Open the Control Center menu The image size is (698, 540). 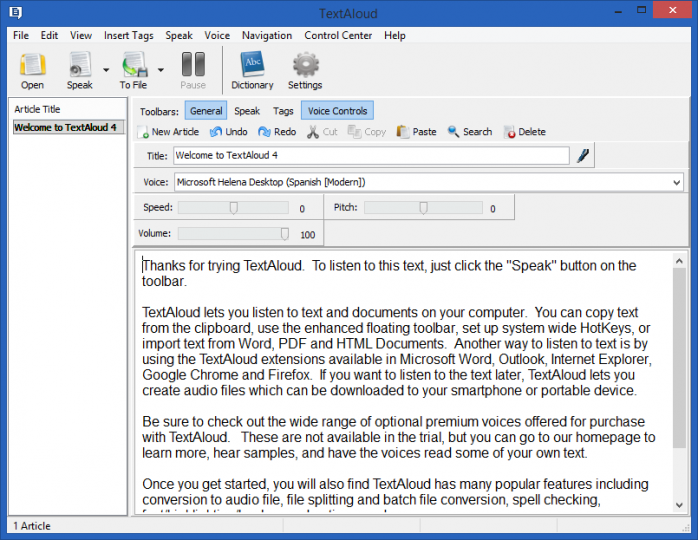coord(338,35)
